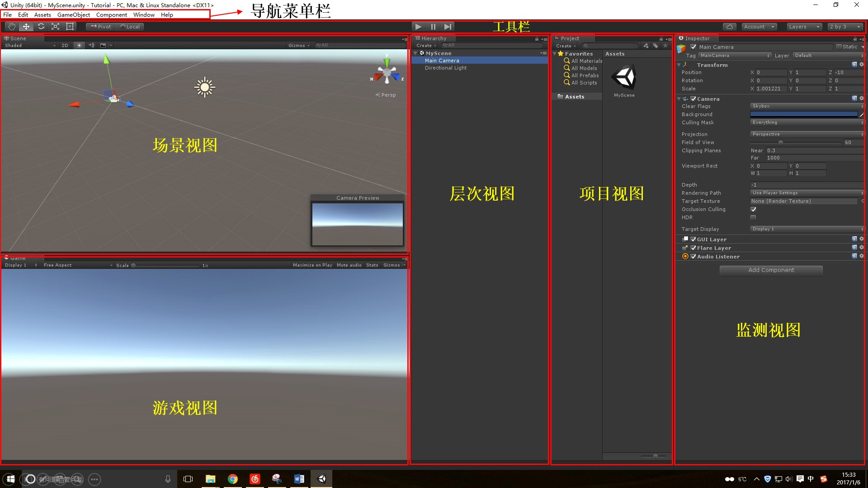Click Add Component button in Inspector
The image size is (868, 488).
(771, 269)
